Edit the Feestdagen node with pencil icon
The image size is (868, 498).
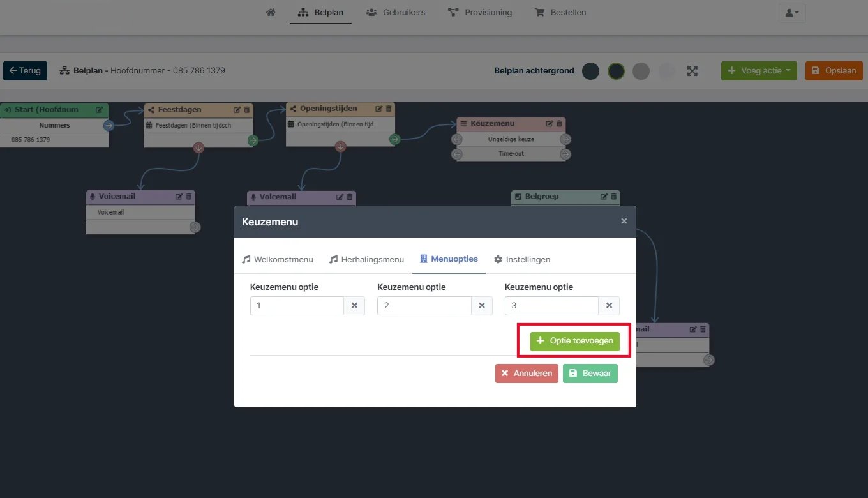tap(237, 110)
